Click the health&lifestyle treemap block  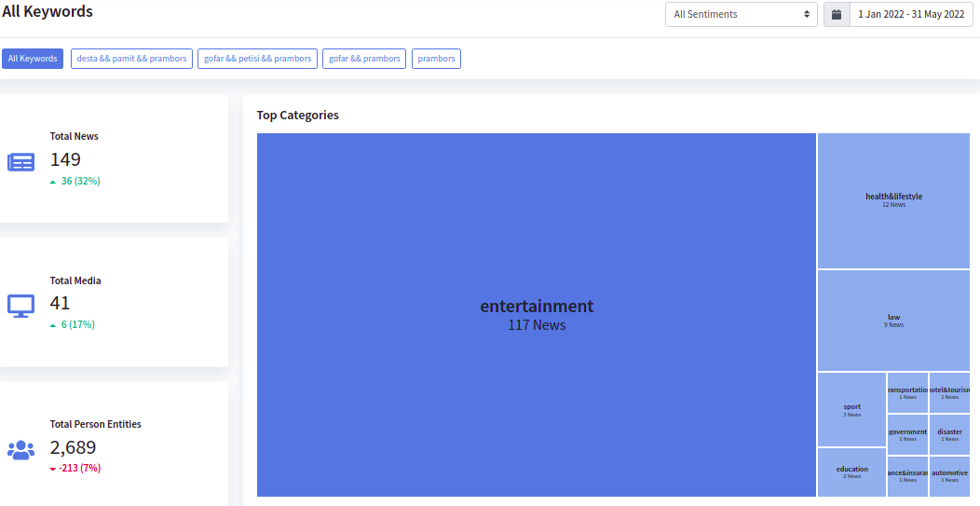coord(893,200)
